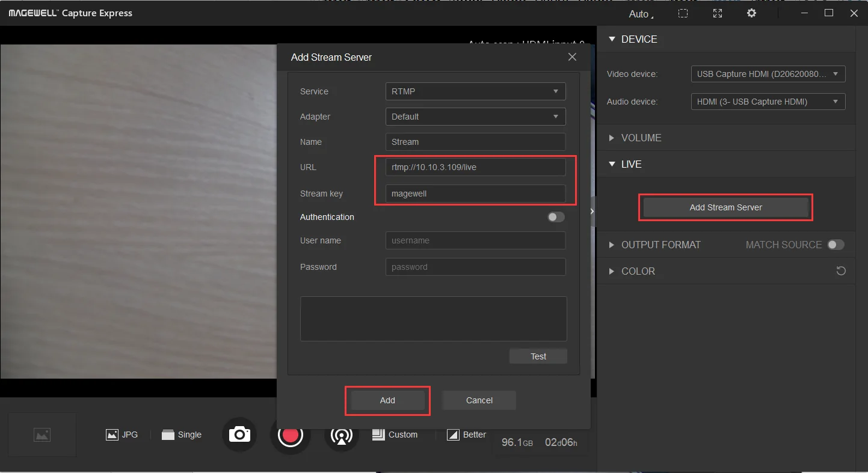The image size is (868, 473).
Task: Click the Name field containing Stream
Action: (x=475, y=142)
